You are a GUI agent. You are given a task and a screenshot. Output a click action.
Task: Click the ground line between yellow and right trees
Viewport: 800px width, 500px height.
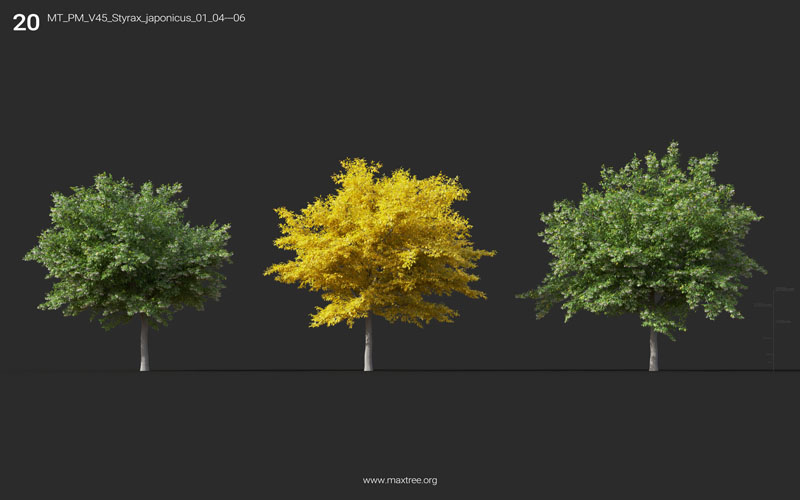[510, 371]
